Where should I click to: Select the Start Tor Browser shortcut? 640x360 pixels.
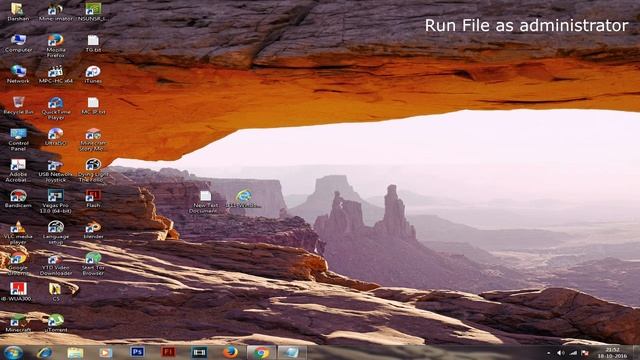(93, 264)
